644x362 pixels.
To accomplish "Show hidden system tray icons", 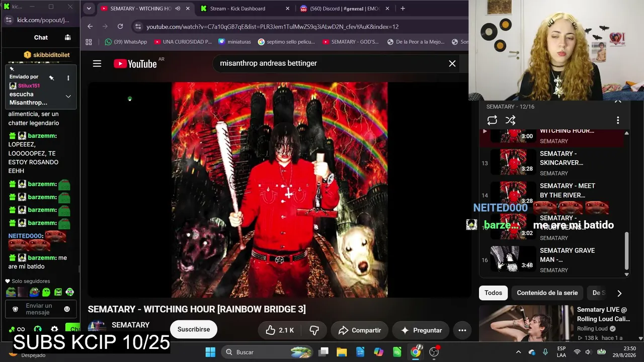I will pos(518,352).
